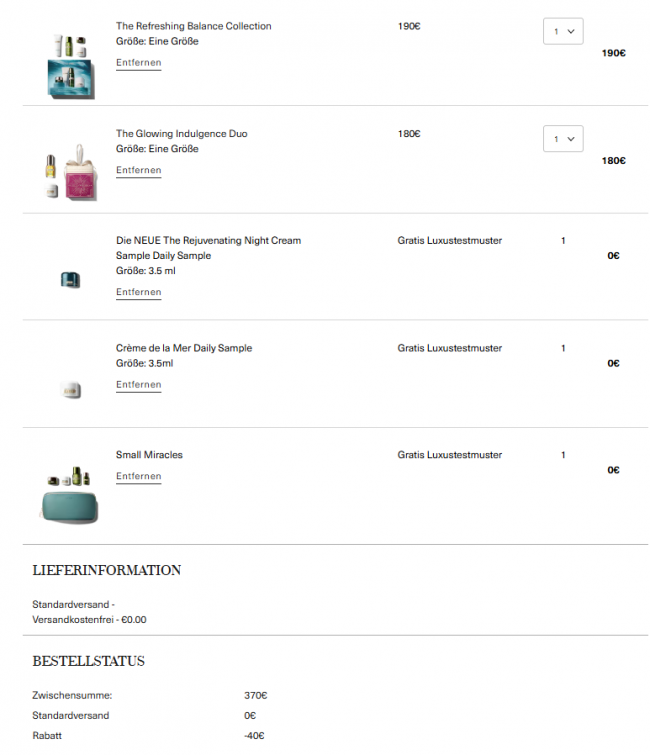Click the Bestellstatus section heading
This screenshot has height=755, width=650.
[88, 661]
